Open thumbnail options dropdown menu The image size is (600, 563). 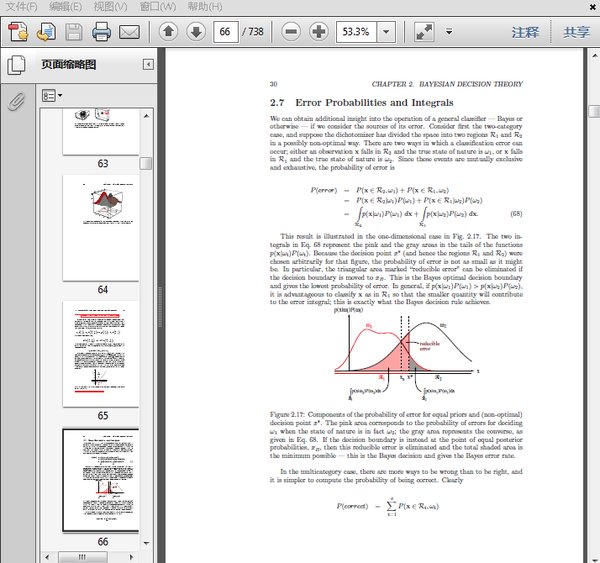pyautogui.click(x=52, y=96)
